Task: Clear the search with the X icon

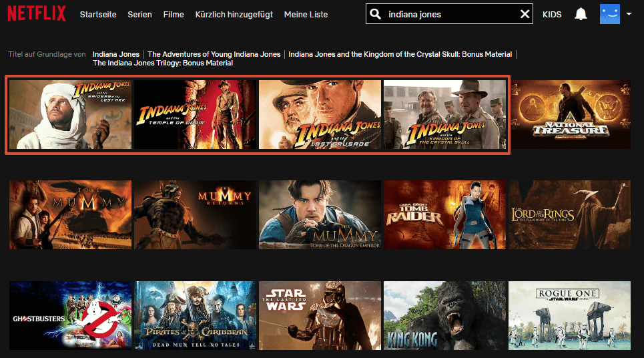Action: [x=525, y=14]
